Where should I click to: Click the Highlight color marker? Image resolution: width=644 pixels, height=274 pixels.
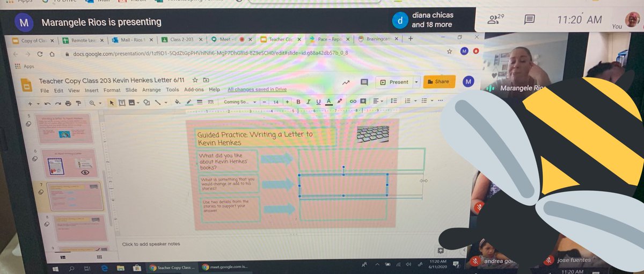click(339, 102)
